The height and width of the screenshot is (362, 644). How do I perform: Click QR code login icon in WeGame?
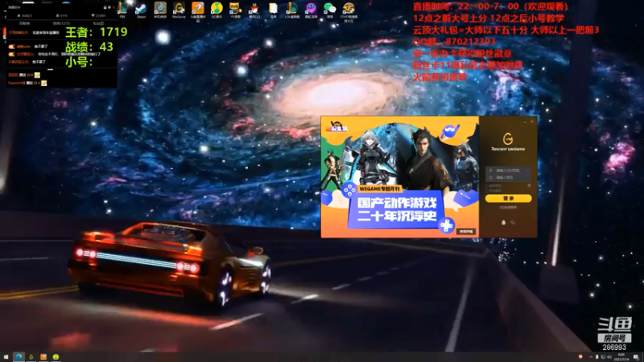click(529, 186)
